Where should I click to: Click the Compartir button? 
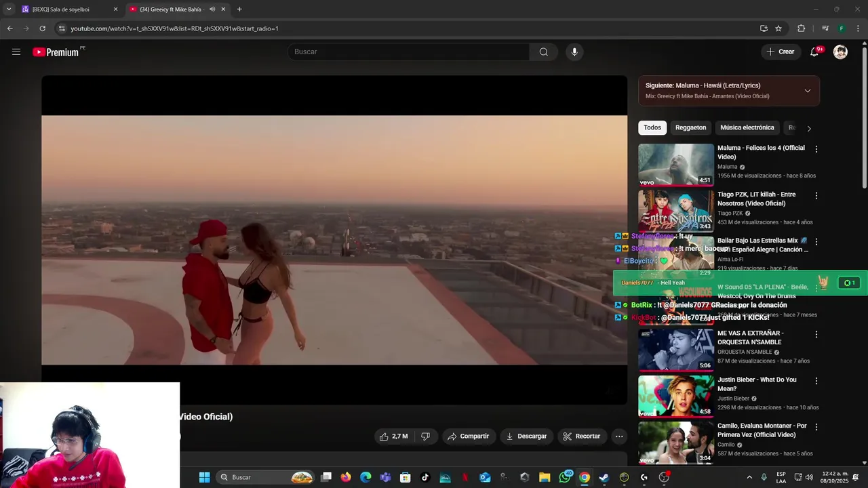coord(468,436)
